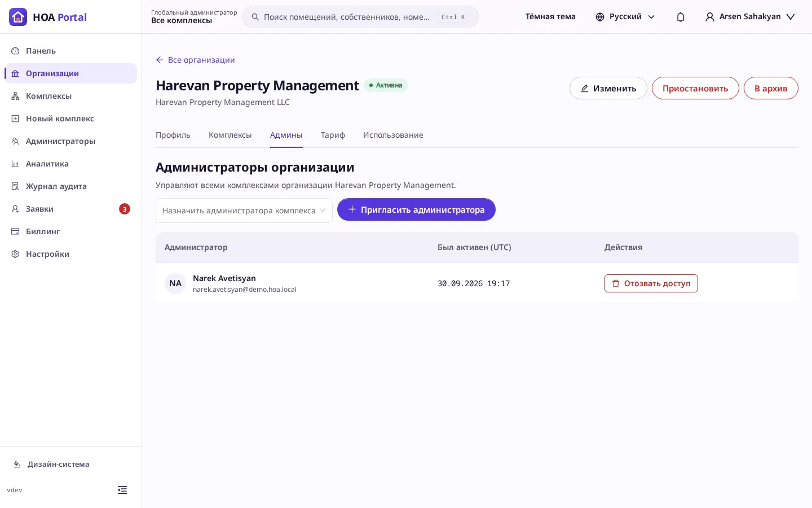
Task: Revoke access for Narek Avetisyan
Action: pos(651,283)
